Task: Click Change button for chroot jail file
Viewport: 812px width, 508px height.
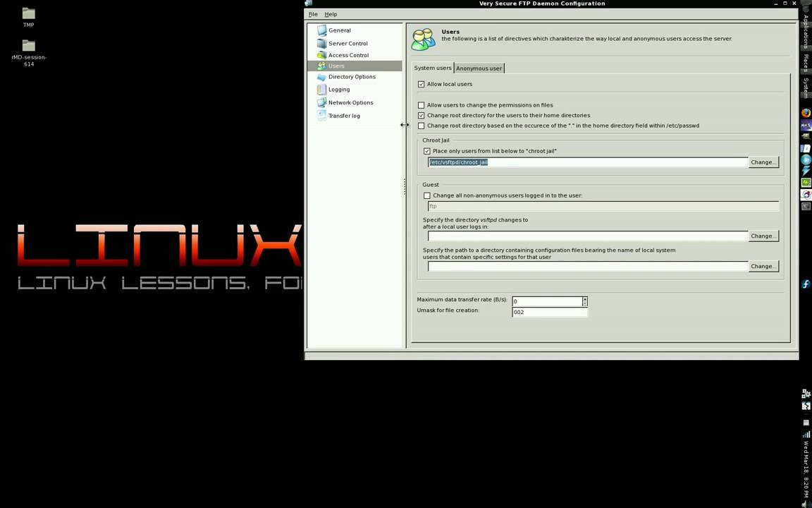Action: [763, 162]
